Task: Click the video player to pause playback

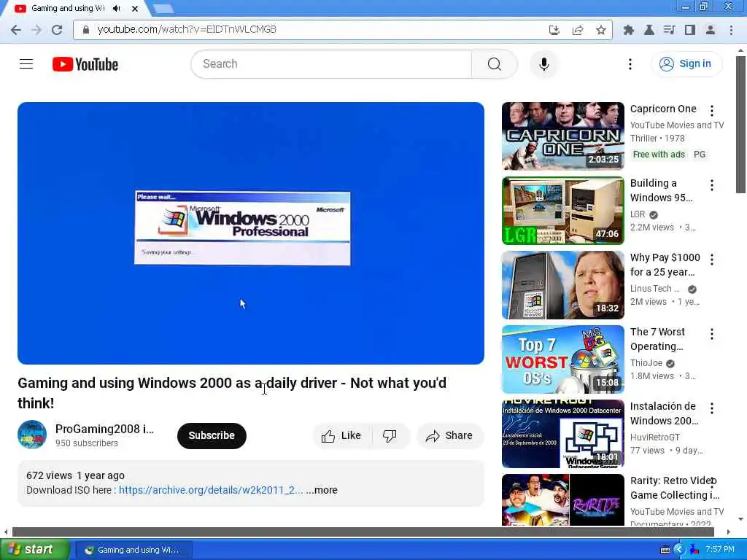Action: pyautogui.click(x=251, y=233)
